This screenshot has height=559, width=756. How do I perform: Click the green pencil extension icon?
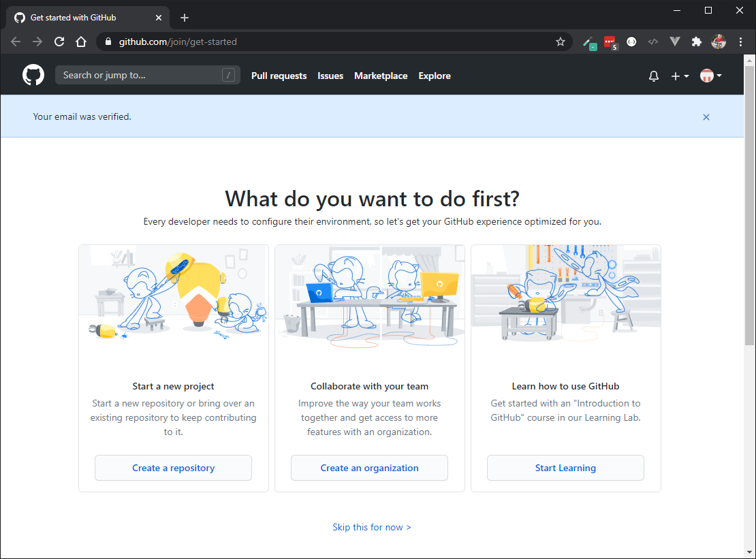589,43
